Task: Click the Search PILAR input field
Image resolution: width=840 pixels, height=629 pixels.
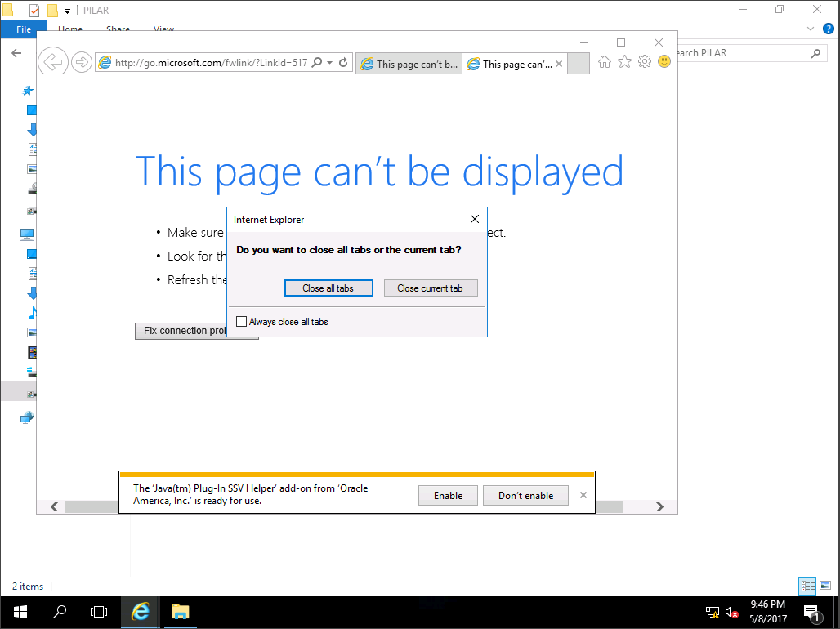Action: tap(742, 53)
